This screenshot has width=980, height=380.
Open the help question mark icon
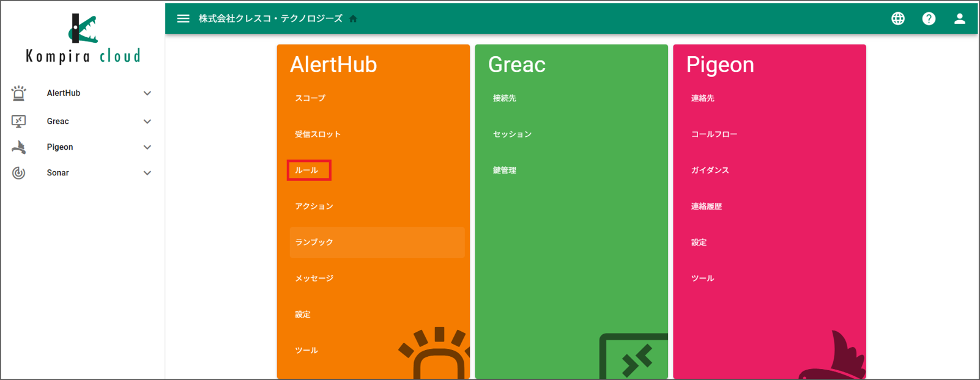click(929, 18)
